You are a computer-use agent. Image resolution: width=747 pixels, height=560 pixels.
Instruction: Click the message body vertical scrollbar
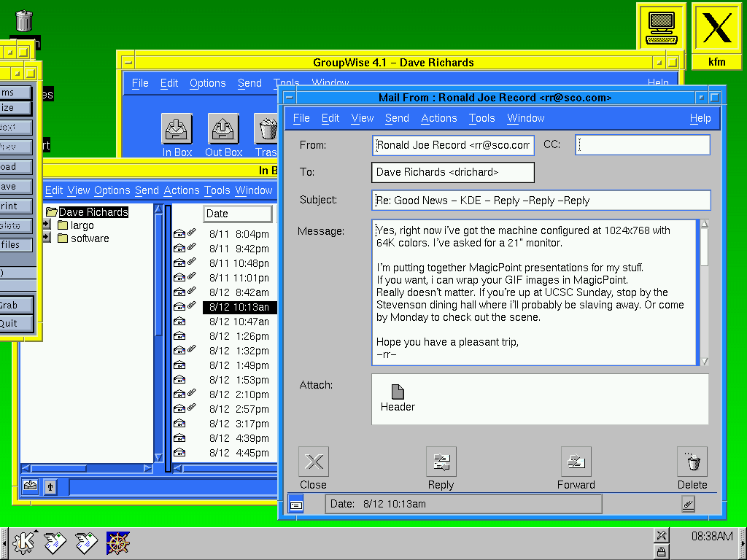tap(704, 292)
